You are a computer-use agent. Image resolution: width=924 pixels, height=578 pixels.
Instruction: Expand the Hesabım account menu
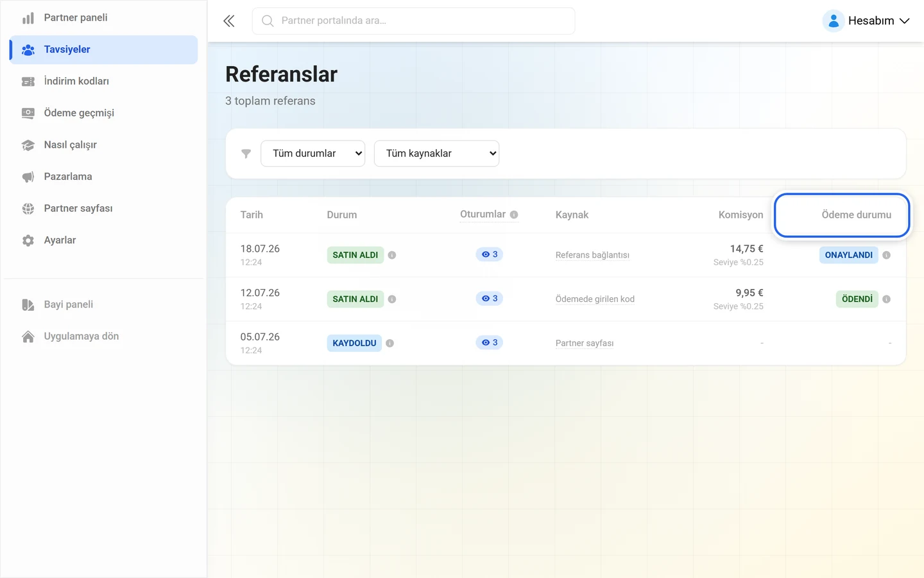[x=867, y=21]
